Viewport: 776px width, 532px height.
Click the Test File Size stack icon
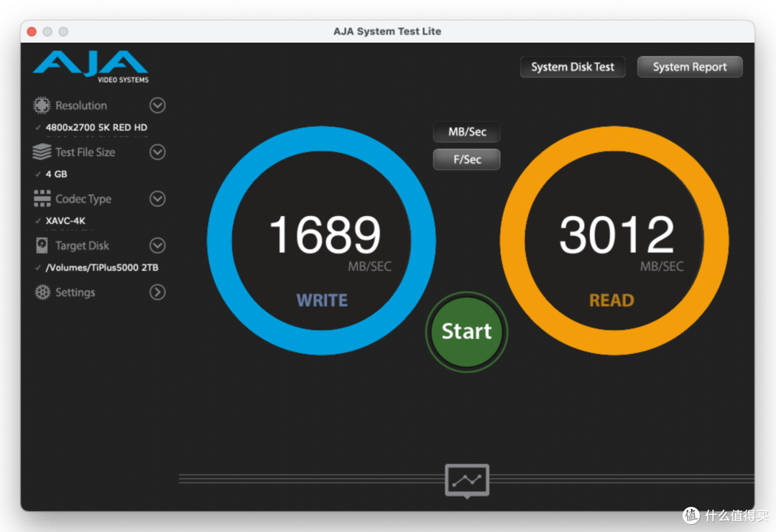click(42, 151)
